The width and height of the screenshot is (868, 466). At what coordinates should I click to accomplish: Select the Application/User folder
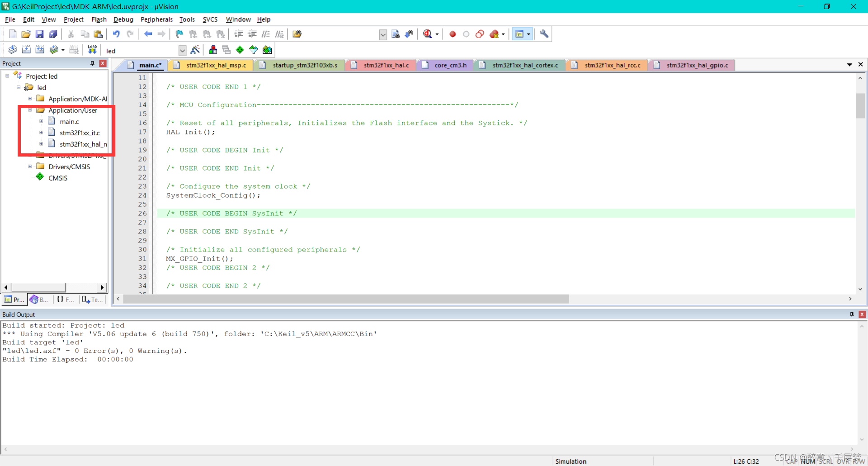73,110
